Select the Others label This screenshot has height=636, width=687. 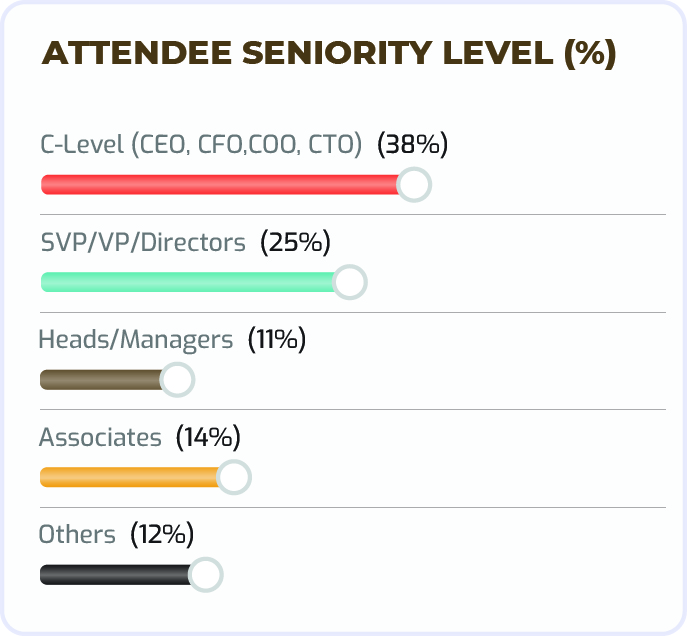click(77, 534)
